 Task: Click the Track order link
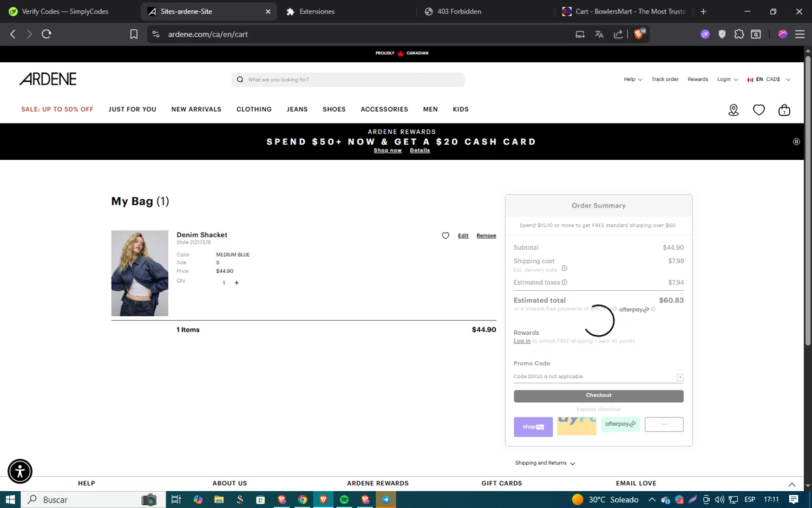[665, 80]
